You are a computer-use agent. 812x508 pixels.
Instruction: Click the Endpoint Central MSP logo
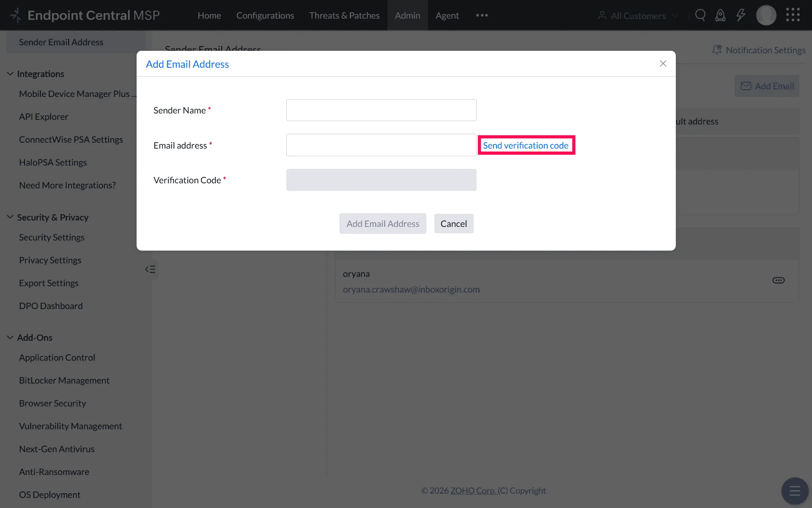point(85,15)
